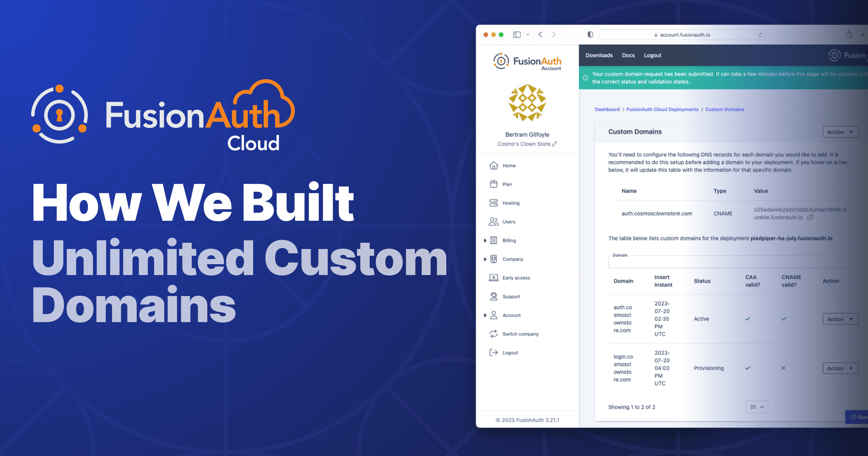Click the Provisioning status text
The image size is (868, 456).
[709, 368]
